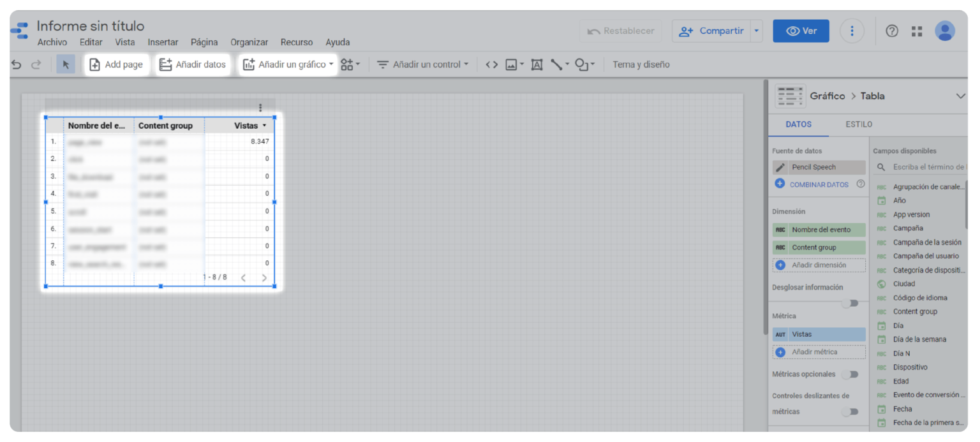Open the Archivo menu

tap(52, 42)
